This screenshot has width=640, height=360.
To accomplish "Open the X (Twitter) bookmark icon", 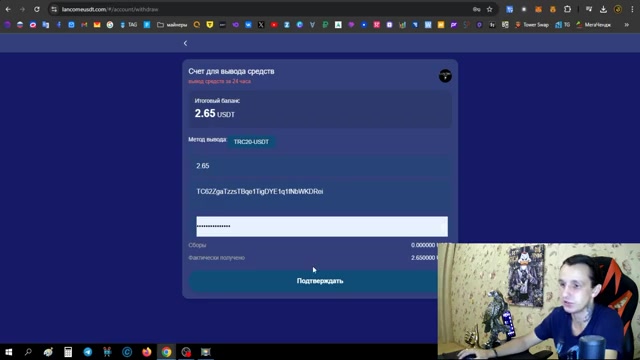I will click(261, 25).
